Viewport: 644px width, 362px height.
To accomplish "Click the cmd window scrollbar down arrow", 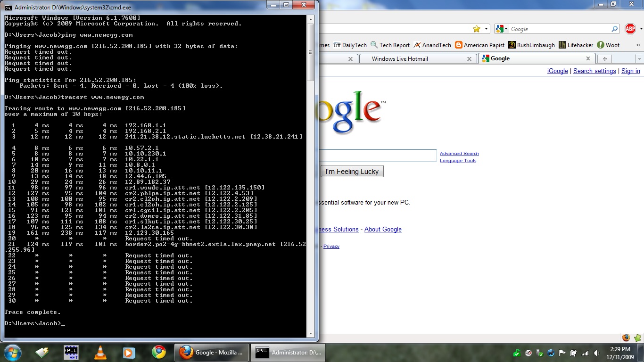I will click(x=311, y=334).
